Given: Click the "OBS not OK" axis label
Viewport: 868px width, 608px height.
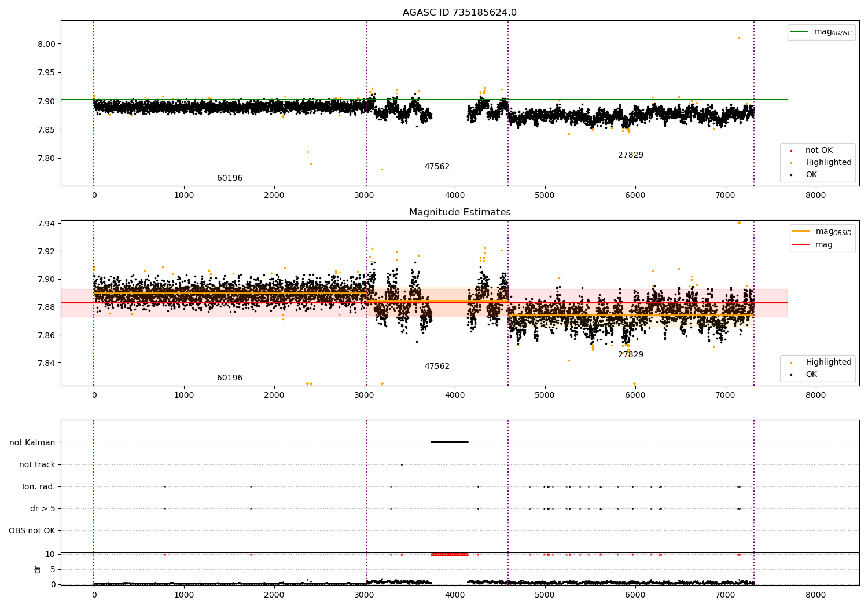Looking at the screenshot, I should click(32, 531).
